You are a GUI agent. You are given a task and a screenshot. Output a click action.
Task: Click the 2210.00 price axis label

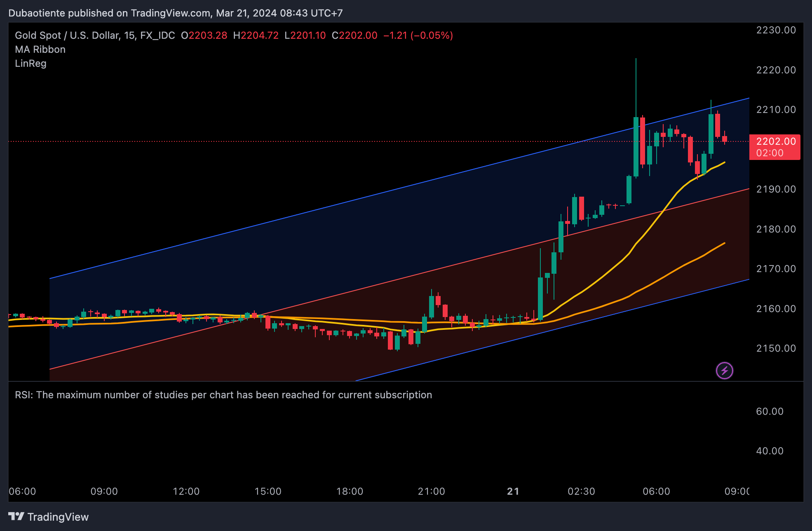776,110
